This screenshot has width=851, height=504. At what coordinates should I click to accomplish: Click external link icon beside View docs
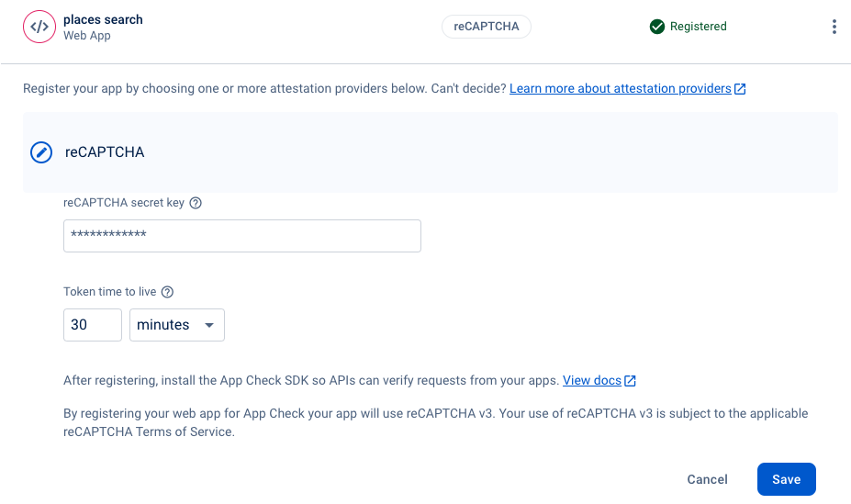(630, 380)
